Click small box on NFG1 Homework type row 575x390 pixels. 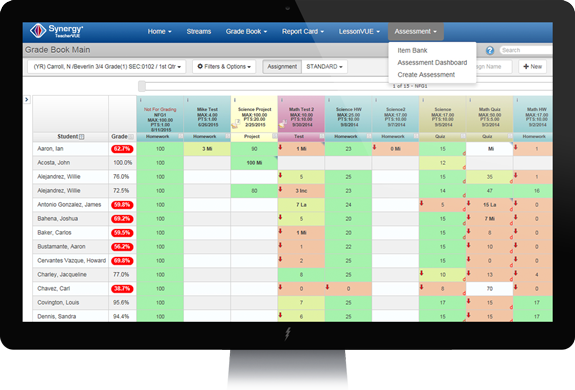coord(180,136)
